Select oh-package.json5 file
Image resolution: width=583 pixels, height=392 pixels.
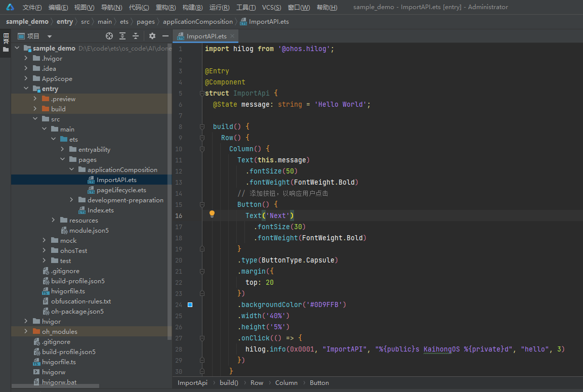click(x=77, y=312)
